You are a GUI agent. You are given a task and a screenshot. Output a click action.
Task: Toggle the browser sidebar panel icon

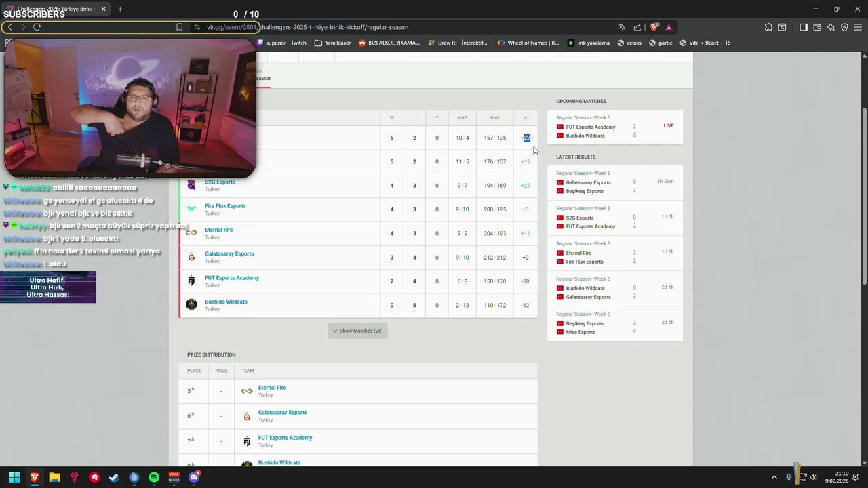tap(804, 27)
